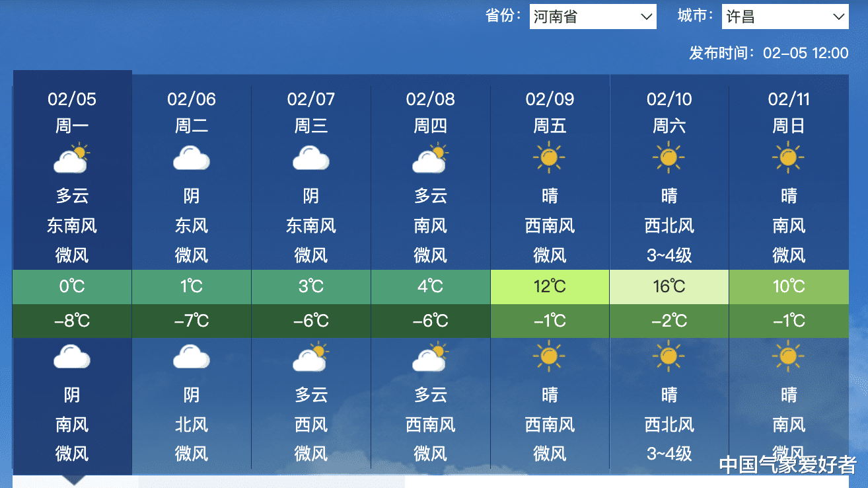Click the overcast night icon for 02/05
868x488 pixels.
72,358
